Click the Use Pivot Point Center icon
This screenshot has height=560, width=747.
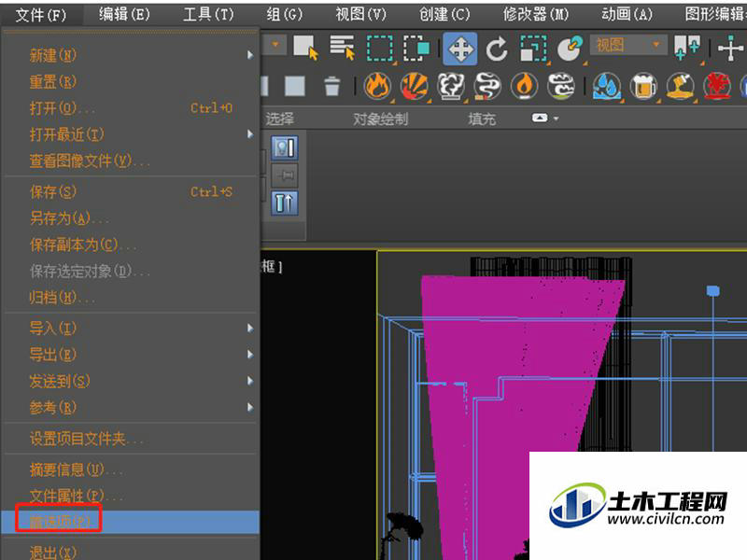(x=687, y=48)
